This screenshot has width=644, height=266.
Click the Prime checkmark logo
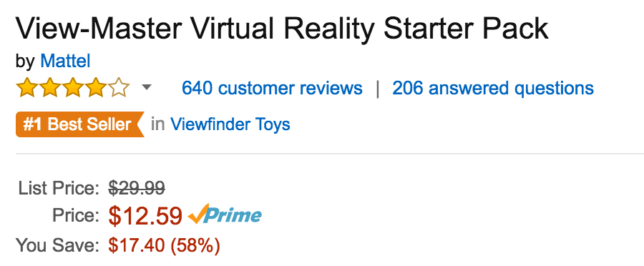tap(225, 215)
